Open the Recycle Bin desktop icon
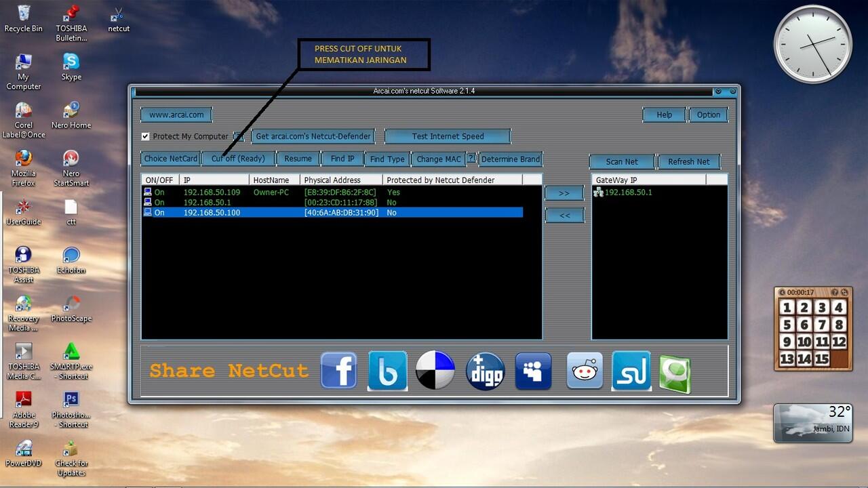The height and width of the screenshot is (488, 868). click(x=23, y=18)
